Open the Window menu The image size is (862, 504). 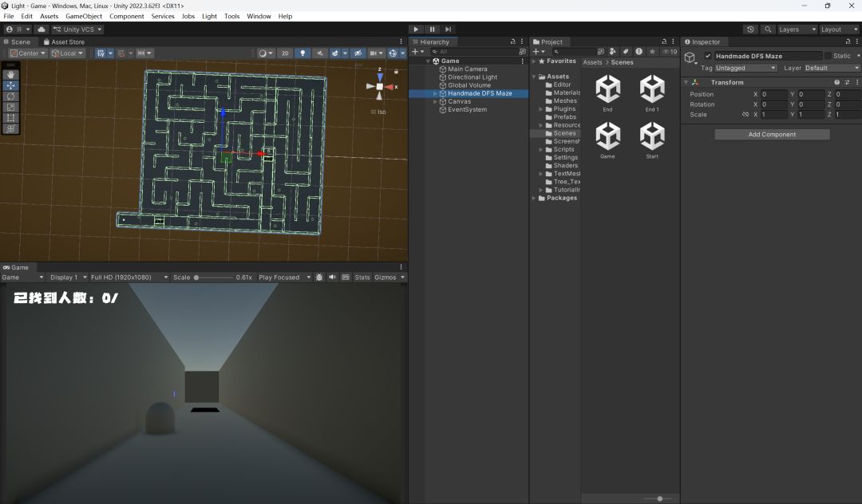[259, 16]
